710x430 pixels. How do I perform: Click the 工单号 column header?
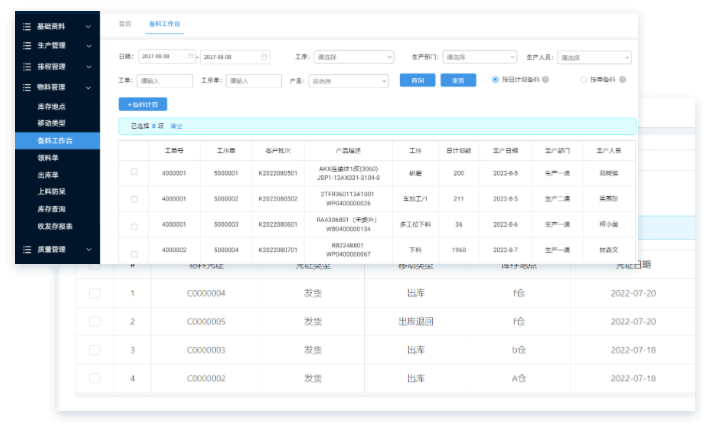point(174,151)
